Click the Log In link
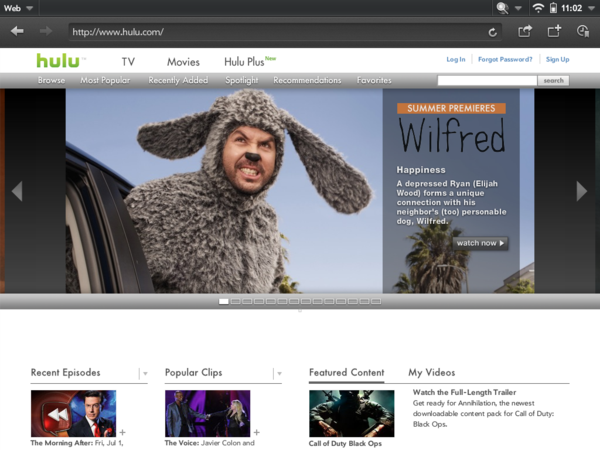 455,60
